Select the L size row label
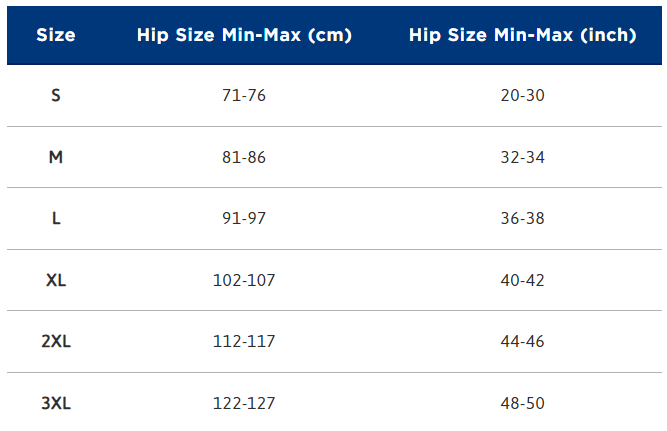 [x=56, y=218]
